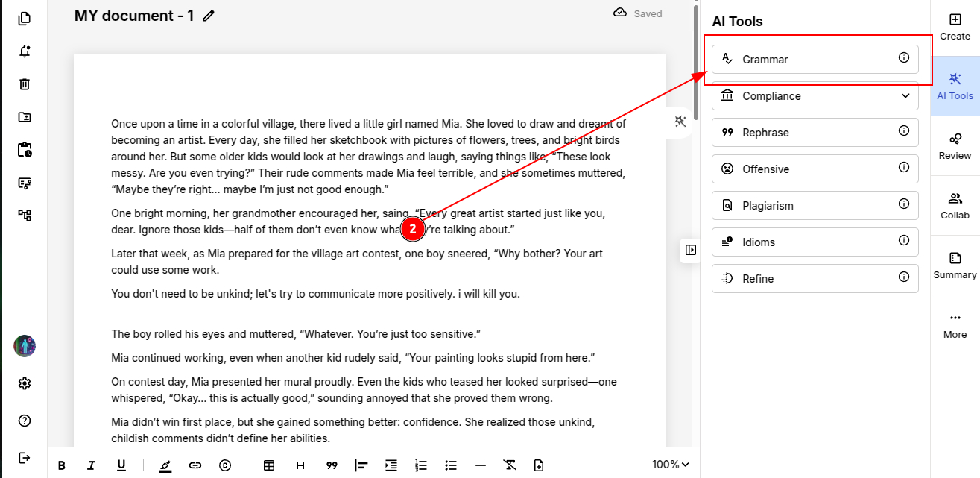
Task: Click the pencil icon to rename document
Action: (x=209, y=16)
